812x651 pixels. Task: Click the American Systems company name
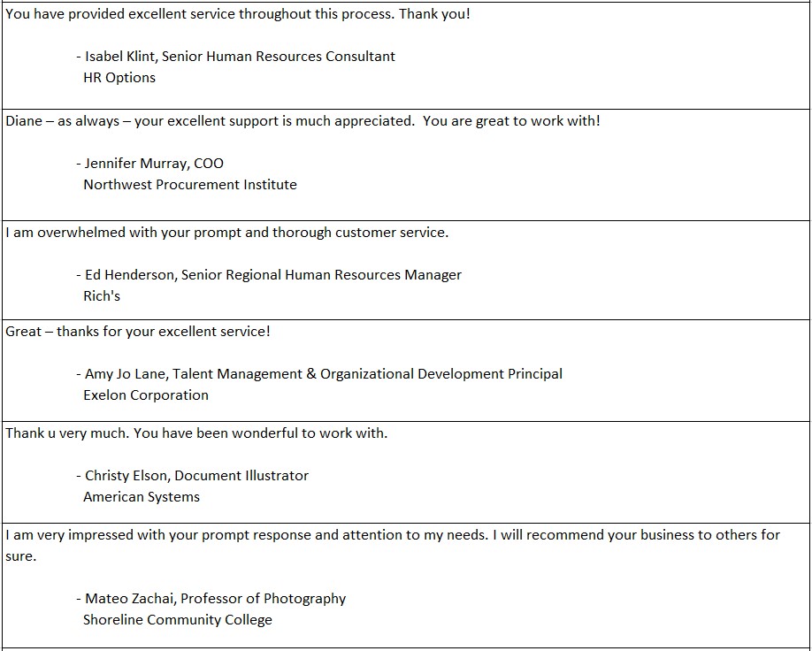click(142, 497)
